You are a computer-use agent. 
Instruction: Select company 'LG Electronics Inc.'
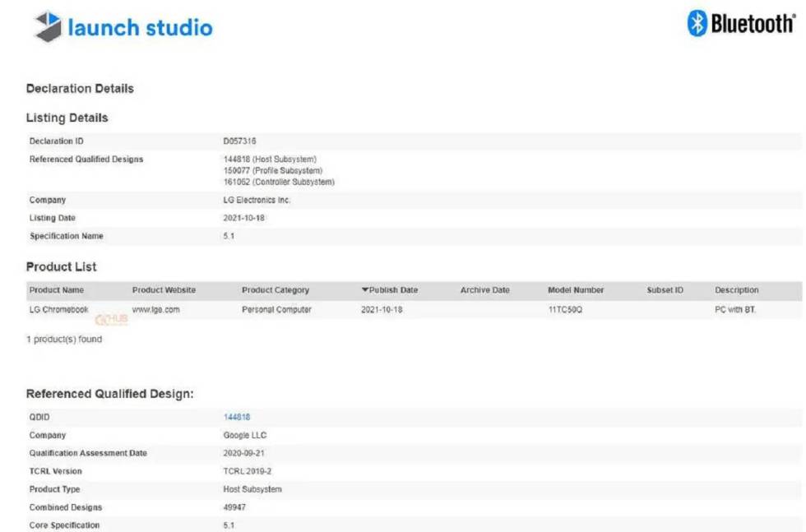257,200
